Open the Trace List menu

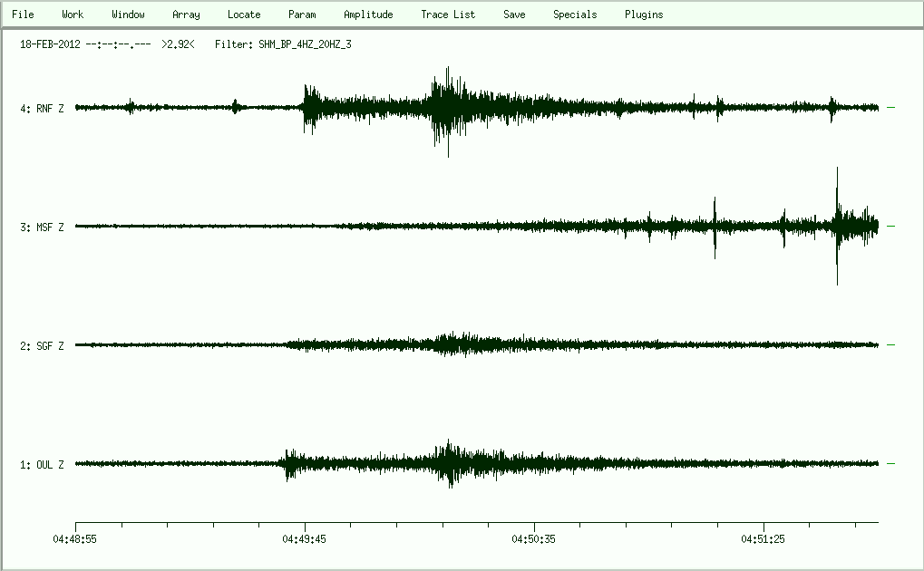[448, 15]
